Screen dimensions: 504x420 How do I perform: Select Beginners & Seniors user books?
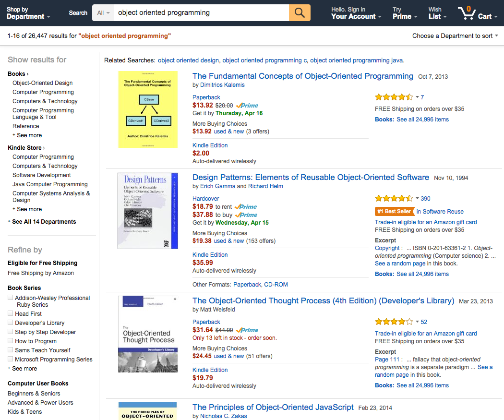coord(34,394)
